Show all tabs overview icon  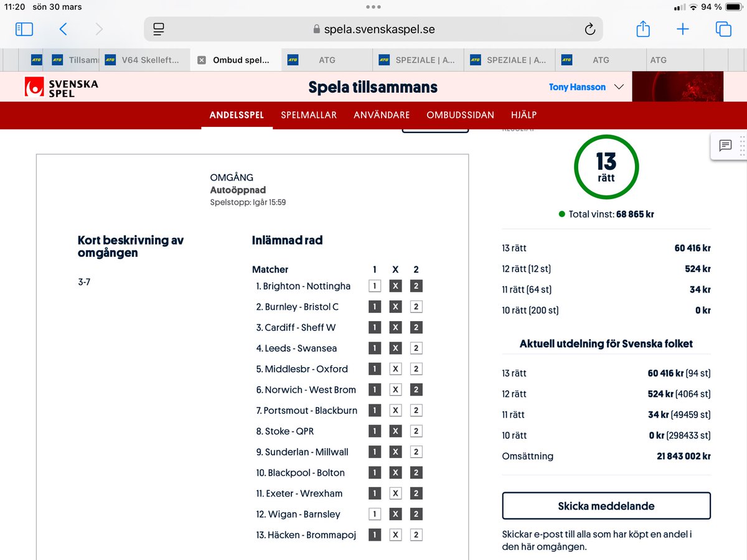(x=723, y=29)
